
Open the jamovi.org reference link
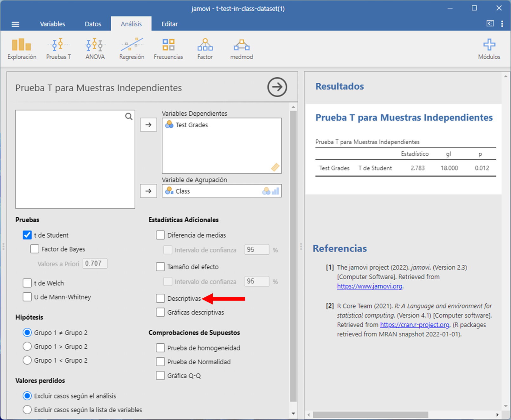click(x=369, y=286)
